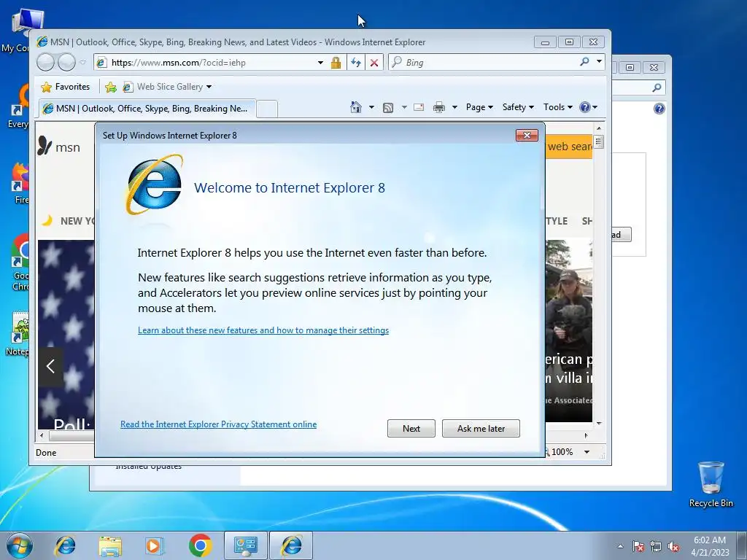Click previous slide arrow on MSN carousel
The image size is (747, 560).
click(x=50, y=366)
